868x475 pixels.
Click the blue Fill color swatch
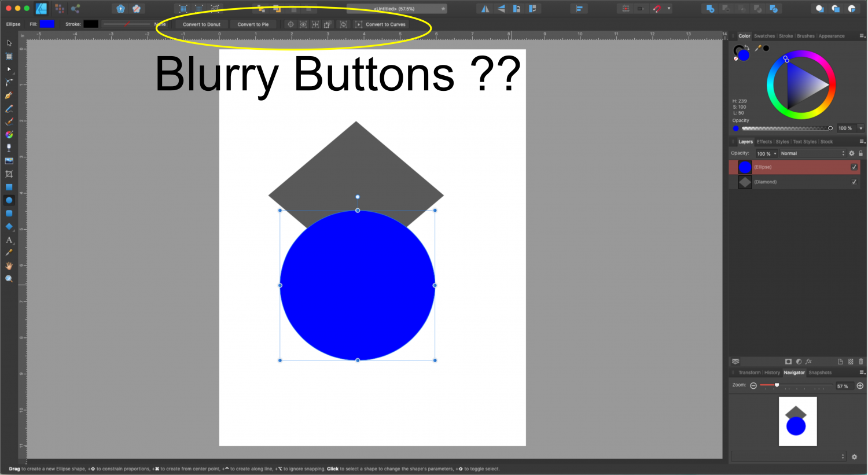(47, 24)
